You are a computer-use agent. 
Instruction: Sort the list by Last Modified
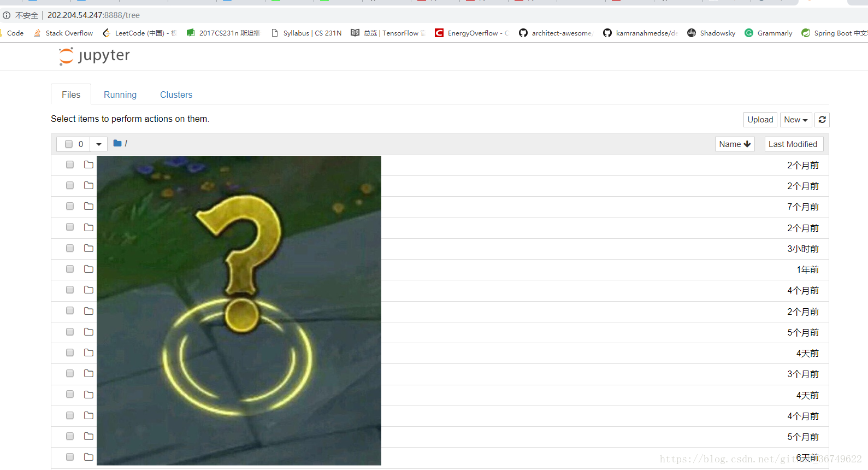(793, 144)
